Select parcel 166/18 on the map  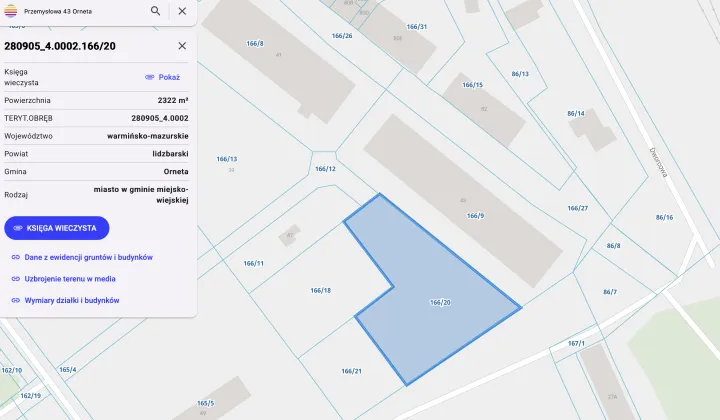tap(321, 291)
